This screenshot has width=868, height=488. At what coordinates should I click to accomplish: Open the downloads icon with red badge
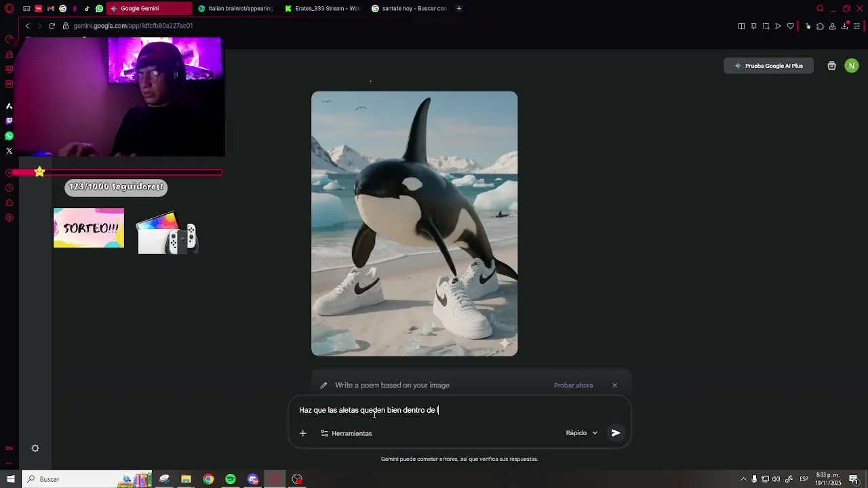pos(845,26)
